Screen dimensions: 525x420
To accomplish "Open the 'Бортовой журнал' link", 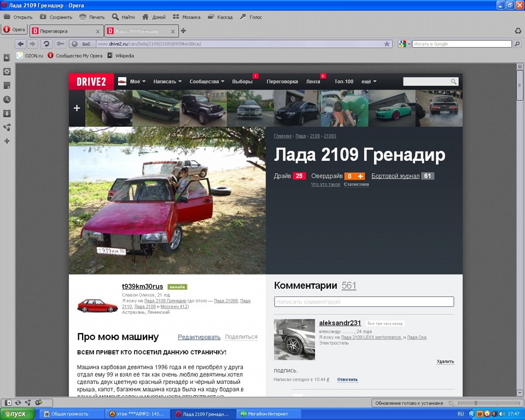I will click(395, 176).
